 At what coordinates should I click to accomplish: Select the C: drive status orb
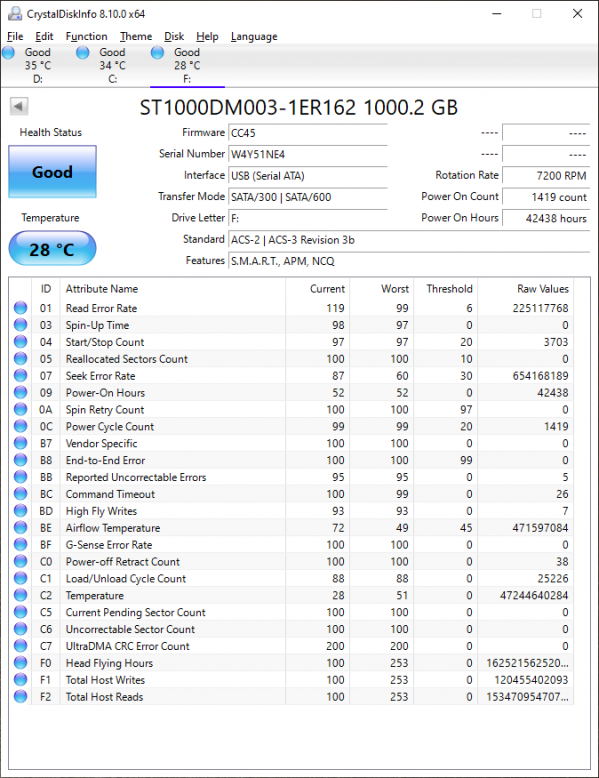pyautogui.click(x=83, y=53)
